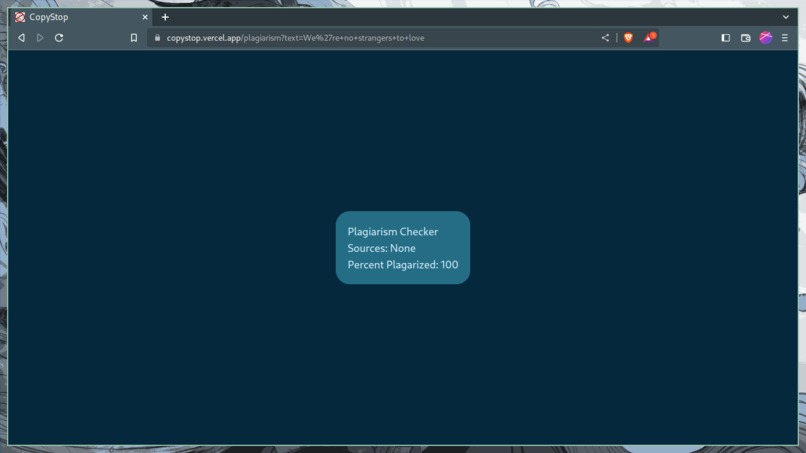Click the "Plagiarism Checker" heading

tap(393, 231)
